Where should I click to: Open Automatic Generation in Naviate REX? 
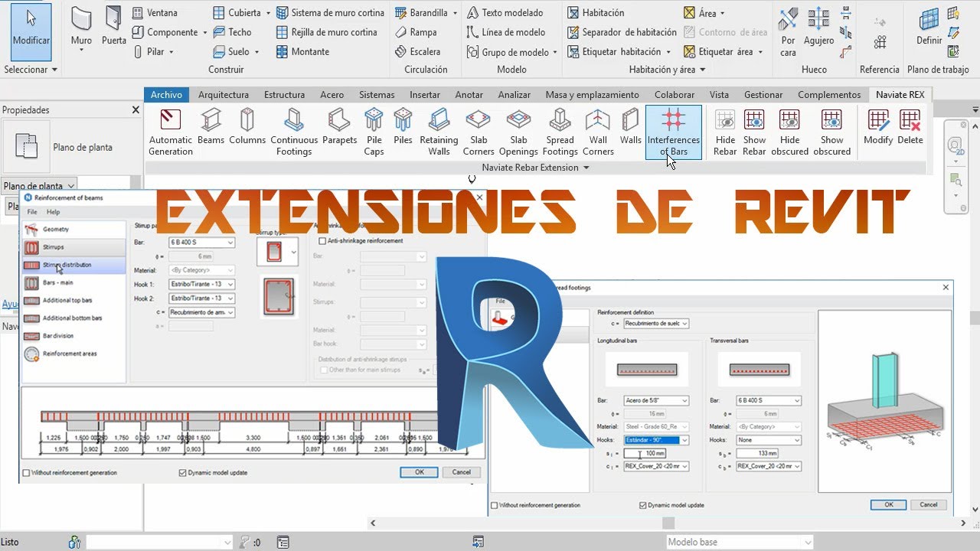coord(171,132)
